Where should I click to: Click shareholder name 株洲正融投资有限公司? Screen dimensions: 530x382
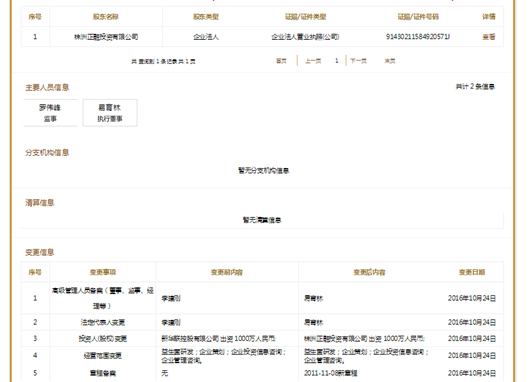[106, 37]
